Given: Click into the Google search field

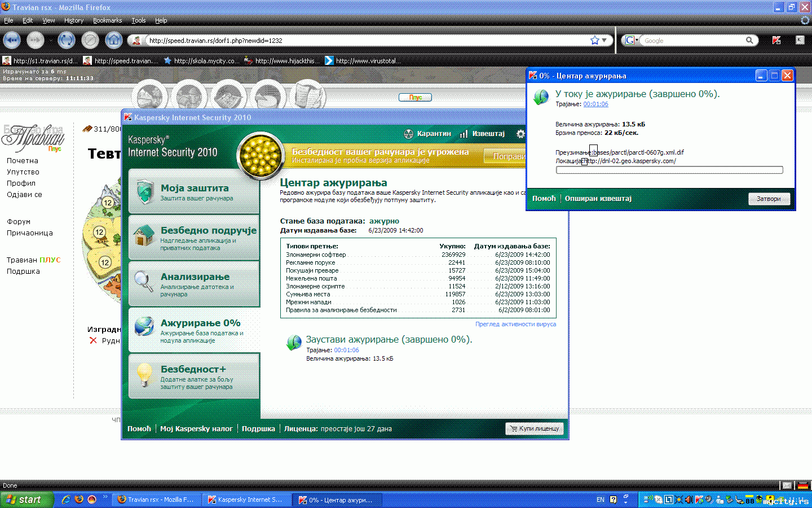Looking at the screenshot, I should click(692, 41).
